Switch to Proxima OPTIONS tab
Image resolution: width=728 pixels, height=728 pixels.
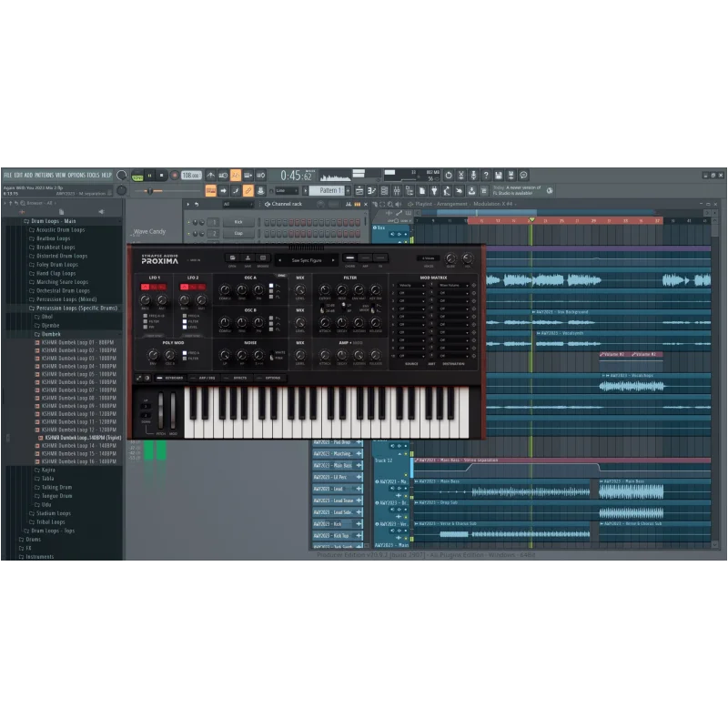(268, 378)
